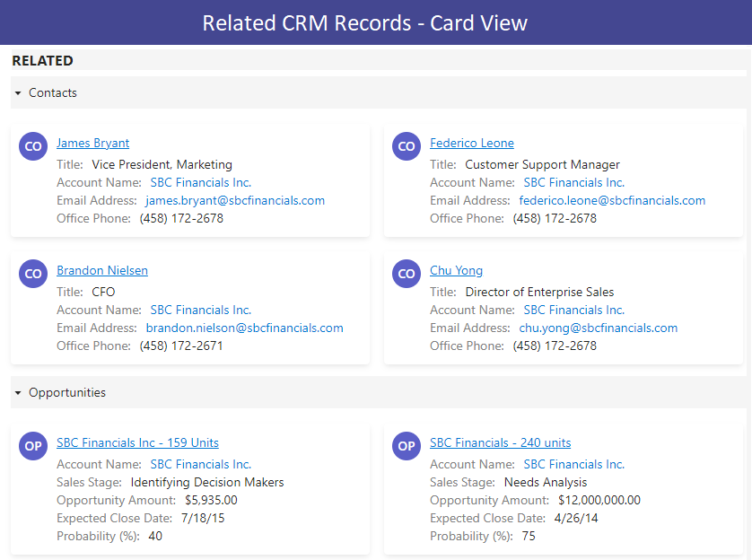This screenshot has height=560, width=752.
Task: Open James Bryant's contact record
Action: coord(92,143)
